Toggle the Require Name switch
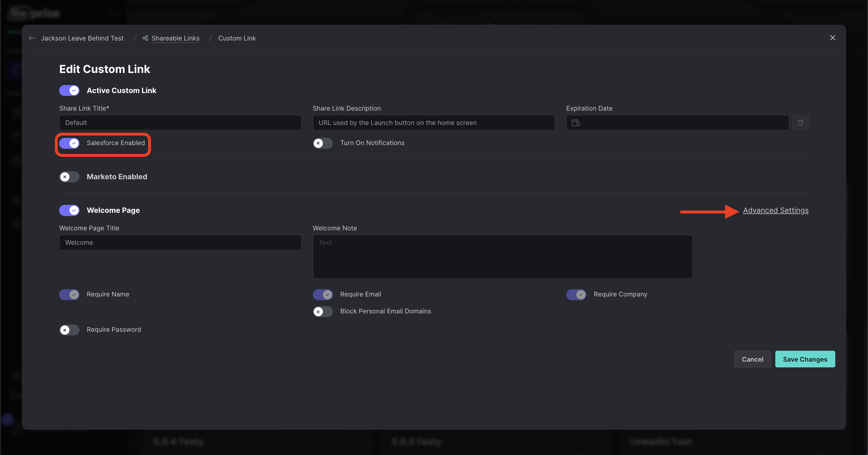 coord(69,294)
